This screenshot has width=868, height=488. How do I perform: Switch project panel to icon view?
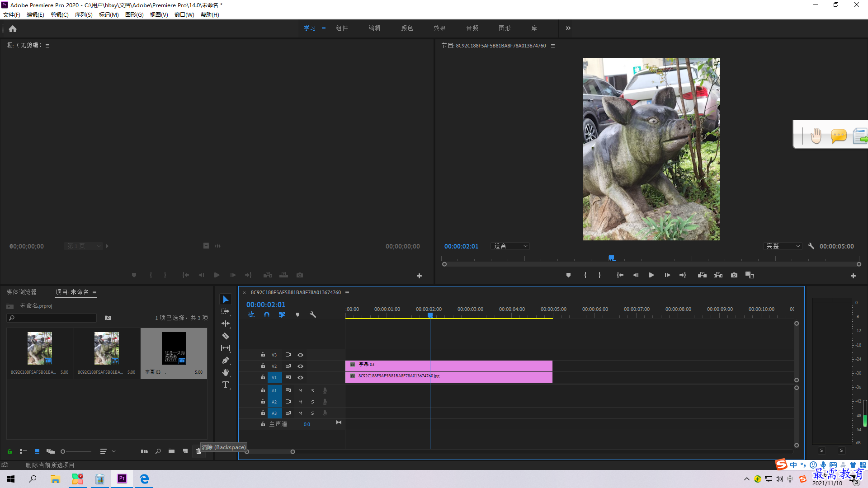(x=37, y=451)
